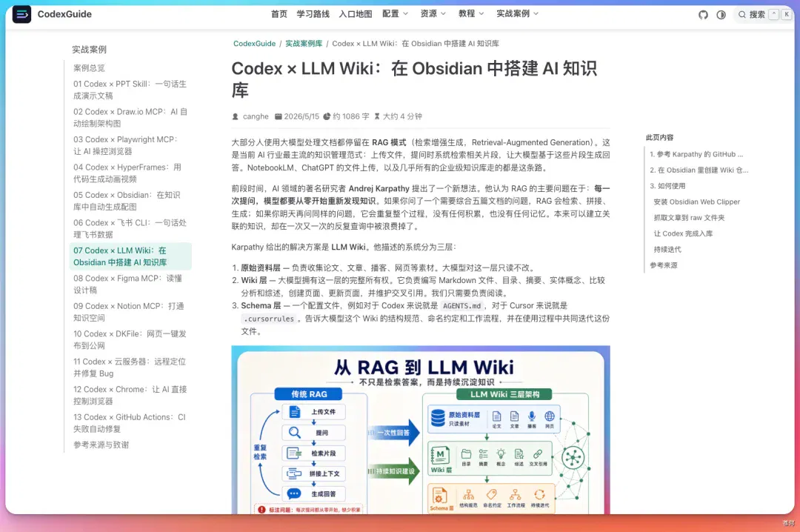This screenshot has height=532, width=800.
Task: Click the article title heading
Action: (414, 79)
